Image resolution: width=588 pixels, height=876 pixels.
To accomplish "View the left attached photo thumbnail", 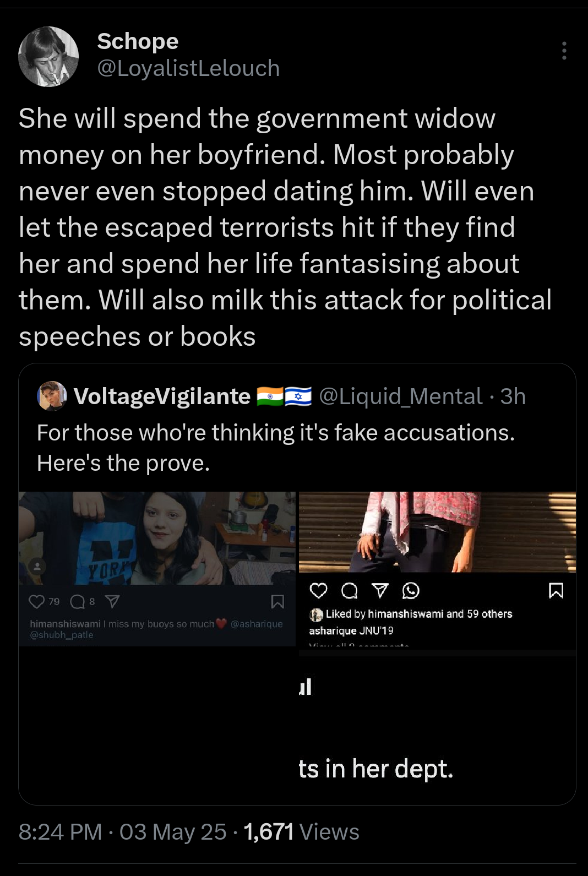I will 157,569.
